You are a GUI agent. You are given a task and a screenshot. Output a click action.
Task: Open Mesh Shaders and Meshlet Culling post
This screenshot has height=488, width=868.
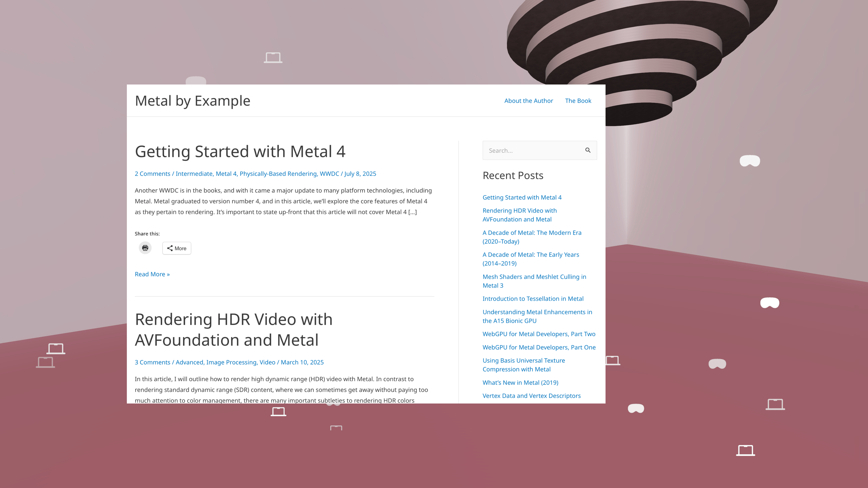(534, 281)
